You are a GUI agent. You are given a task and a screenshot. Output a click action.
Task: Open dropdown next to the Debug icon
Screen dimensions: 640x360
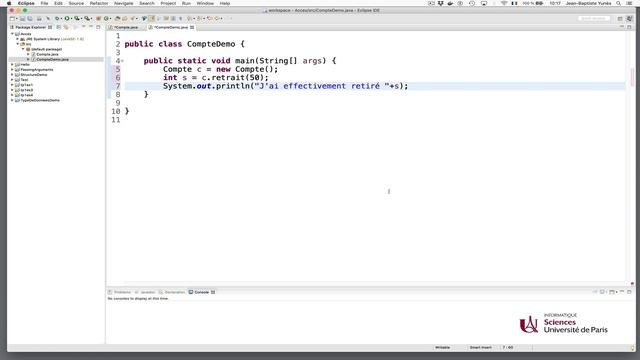tap(61, 18)
